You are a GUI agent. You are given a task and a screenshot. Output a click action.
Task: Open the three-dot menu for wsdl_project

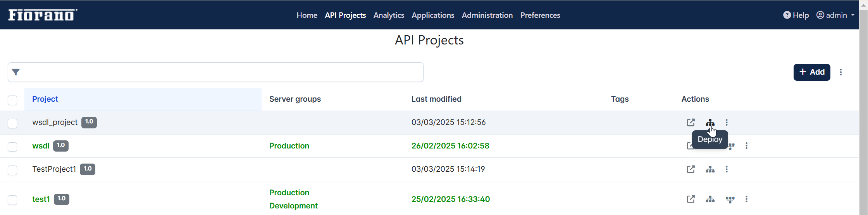[x=727, y=123]
